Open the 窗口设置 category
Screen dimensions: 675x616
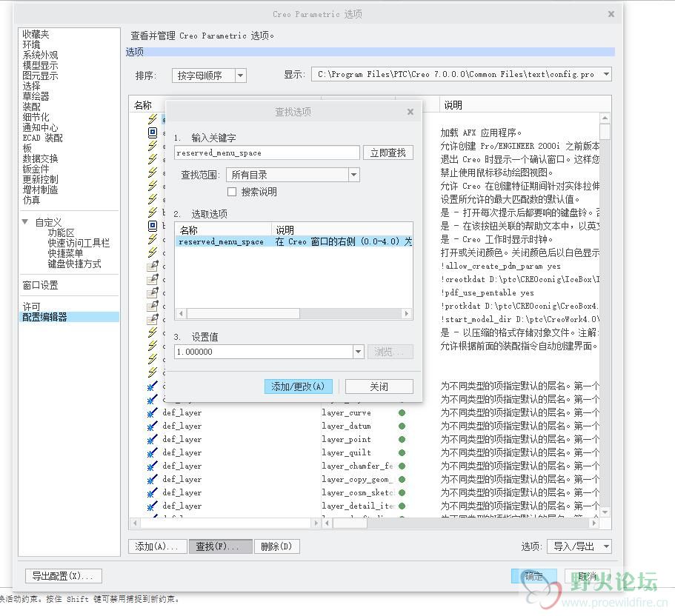click(x=40, y=285)
